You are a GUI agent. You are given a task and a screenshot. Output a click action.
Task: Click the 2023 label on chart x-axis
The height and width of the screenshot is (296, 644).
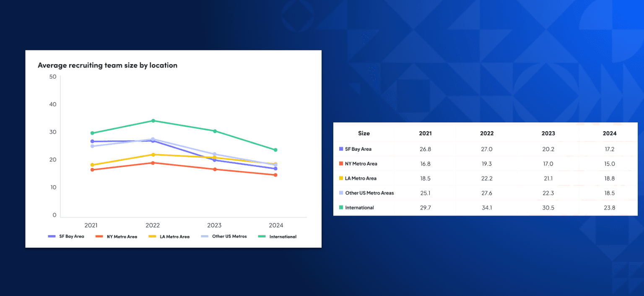(214, 225)
